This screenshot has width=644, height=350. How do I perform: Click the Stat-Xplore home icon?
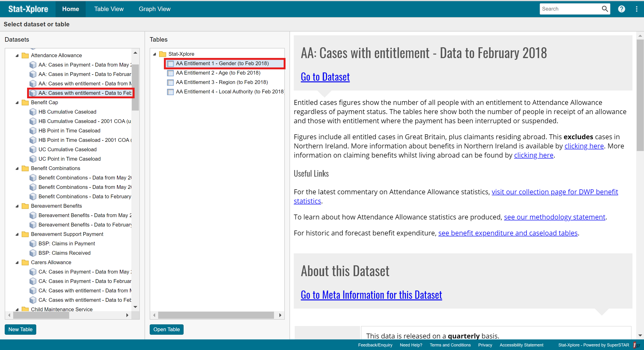click(x=28, y=9)
